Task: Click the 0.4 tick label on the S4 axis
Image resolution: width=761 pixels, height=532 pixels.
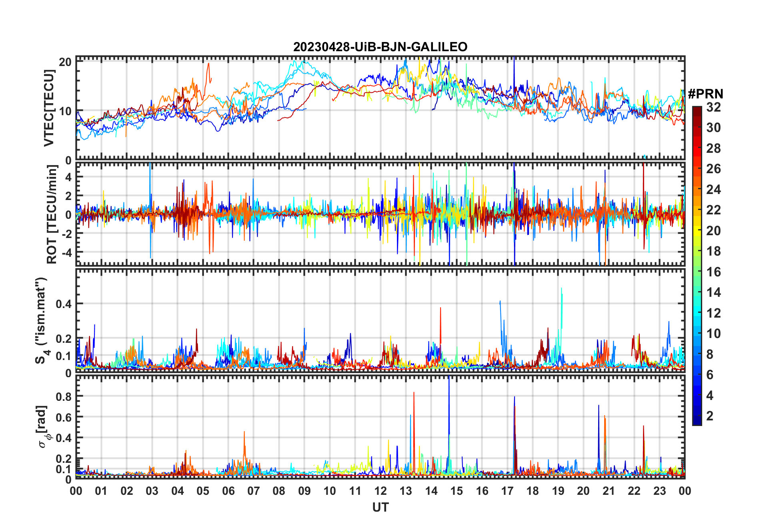Action: tap(64, 304)
